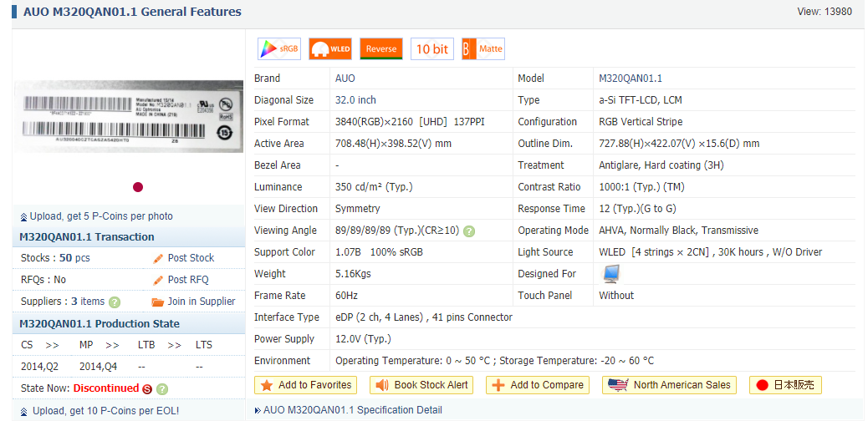
Task: Click the Antiglare, Hard coating treatment value
Action: [661, 165]
